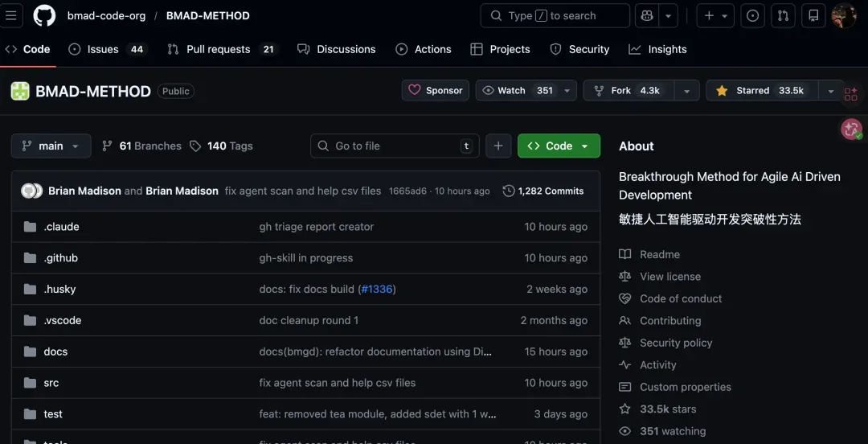Open notifications inbox icon
The height and width of the screenshot is (444, 868).
pos(813,15)
